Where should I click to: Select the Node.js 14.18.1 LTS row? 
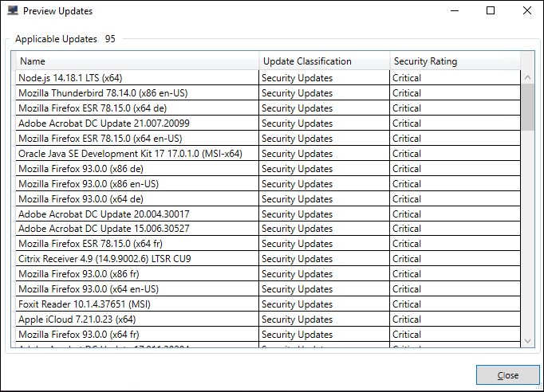137,78
